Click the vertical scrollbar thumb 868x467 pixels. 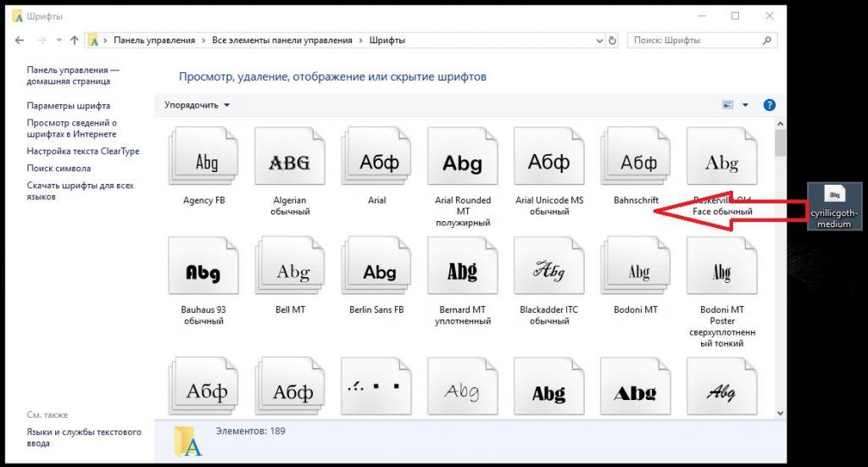pos(780,143)
